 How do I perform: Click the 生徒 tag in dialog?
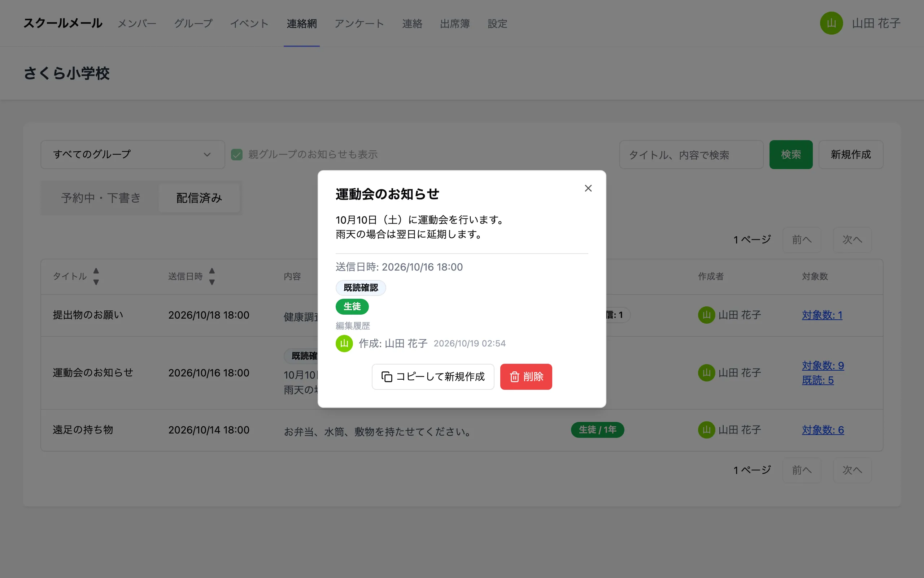click(x=352, y=306)
